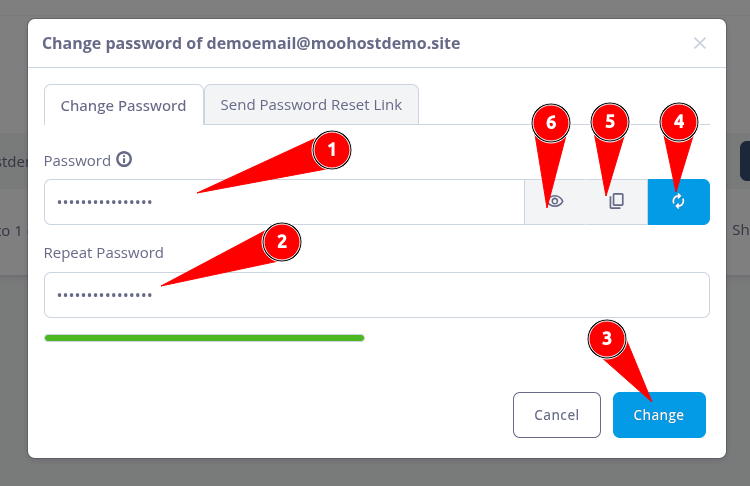Select the Change Password tab
The width and height of the screenshot is (750, 486).
tap(123, 105)
